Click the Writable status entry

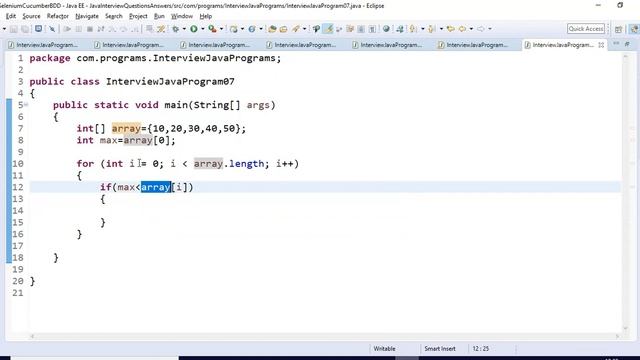click(384, 349)
